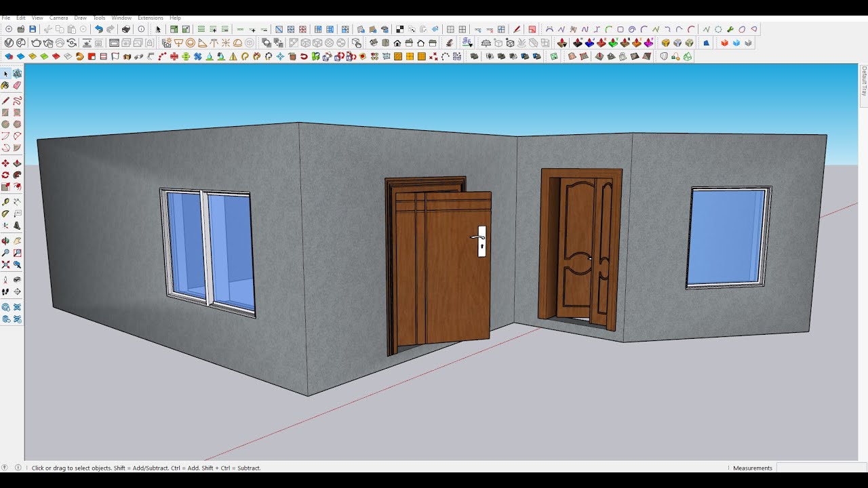Click the Print icon
868x488 pixels.
pos(125,29)
